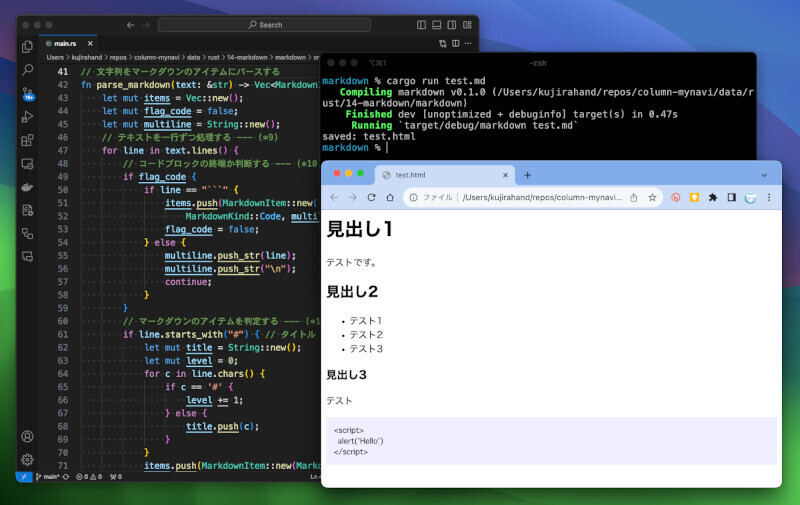This screenshot has width=800, height=505.
Task: Bookmark this page with the star icon
Action: [x=653, y=198]
